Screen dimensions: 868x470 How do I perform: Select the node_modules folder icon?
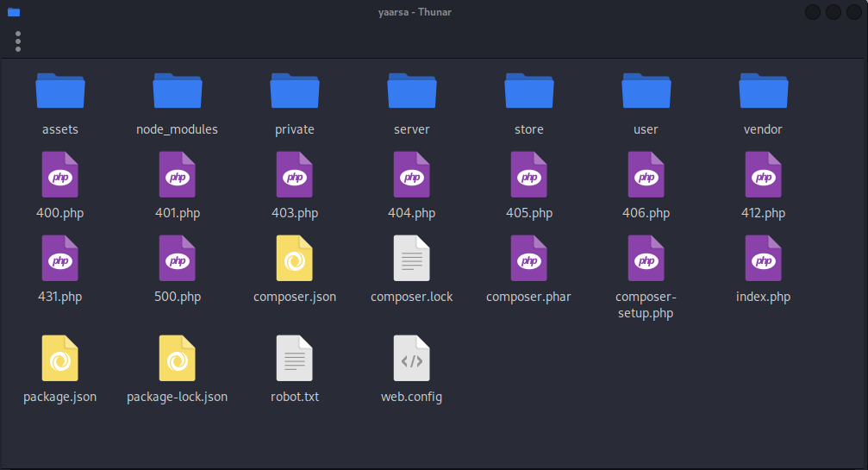178,91
